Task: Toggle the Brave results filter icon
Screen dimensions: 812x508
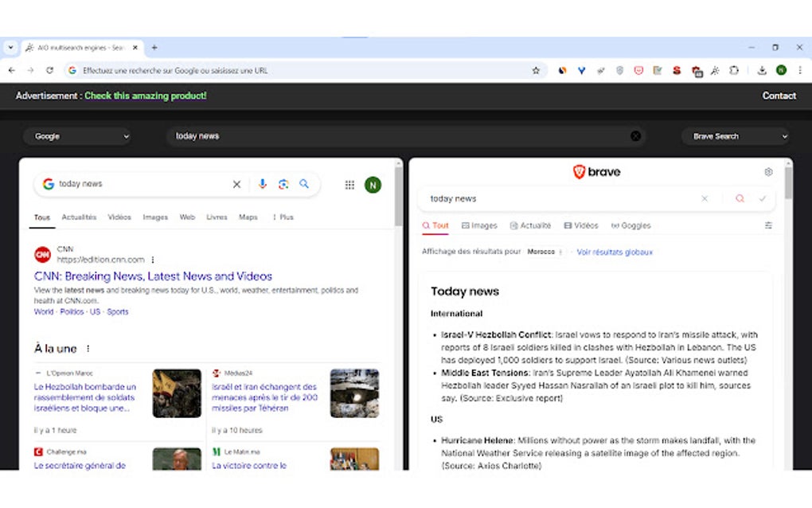Action: [x=767, y=225]
